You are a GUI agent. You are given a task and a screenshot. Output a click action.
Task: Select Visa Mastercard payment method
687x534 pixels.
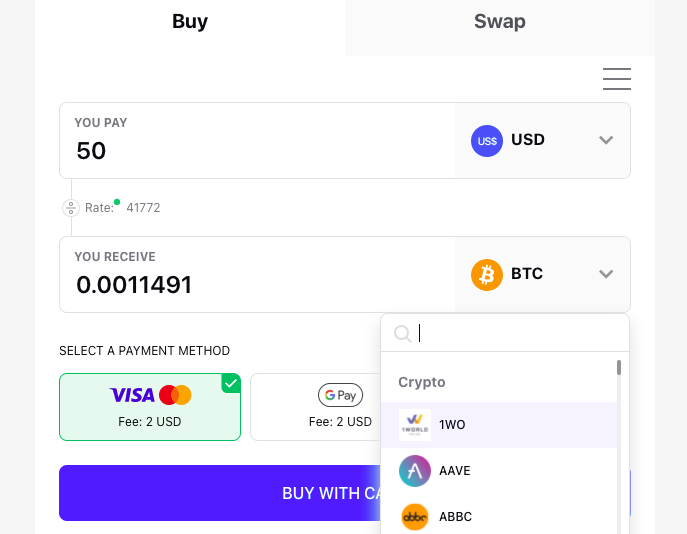(x=150, y=406)
